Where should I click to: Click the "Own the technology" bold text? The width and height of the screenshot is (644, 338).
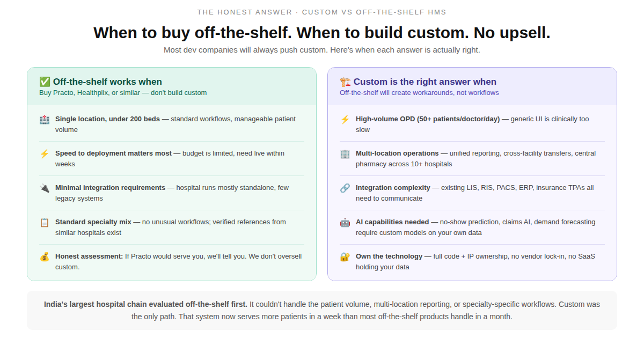click(x=389, y=256)
